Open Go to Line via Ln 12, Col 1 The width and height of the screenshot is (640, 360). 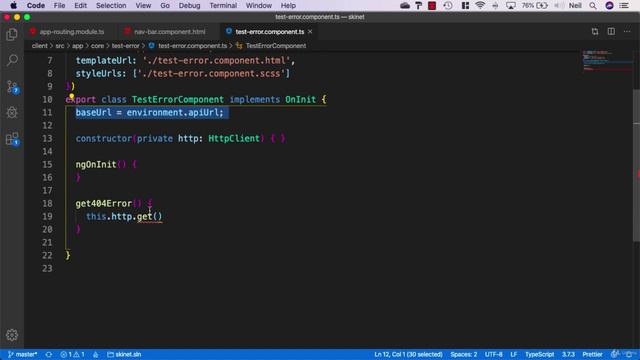click(x=408, y=354)
